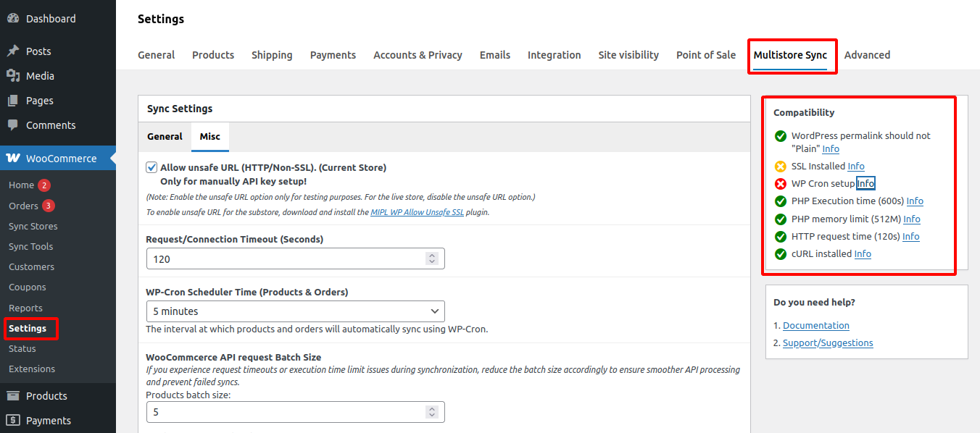This screenshot has width=980, height=433.
Task: Click the Posts pushpin icon
Action: tap(13, 51)
